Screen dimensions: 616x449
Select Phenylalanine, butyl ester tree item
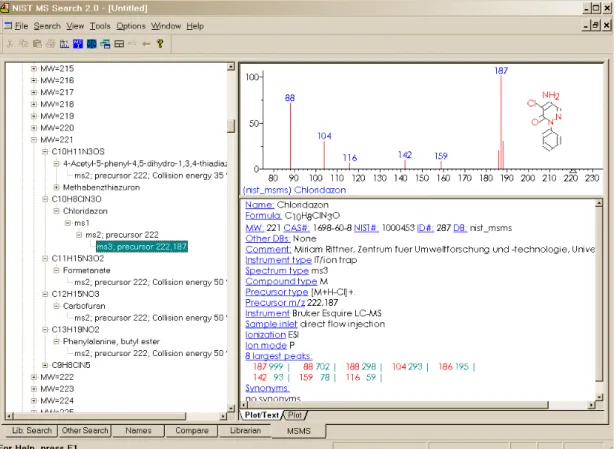pyautogui.click(x=111, y=341)
